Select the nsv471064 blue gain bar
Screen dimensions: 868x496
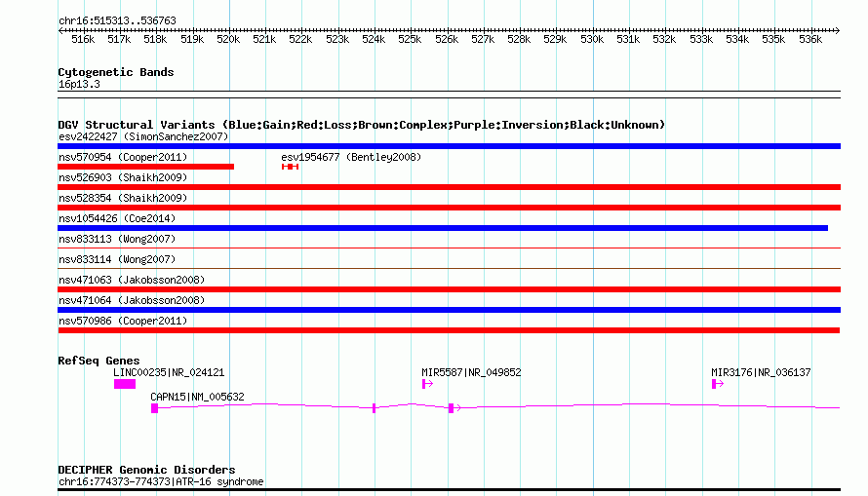[449, 310]
